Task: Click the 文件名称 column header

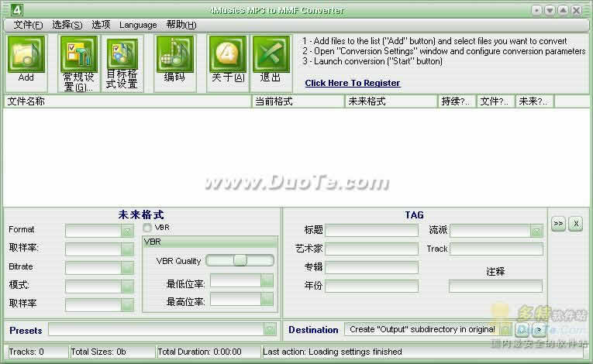Action: point(127,101)
